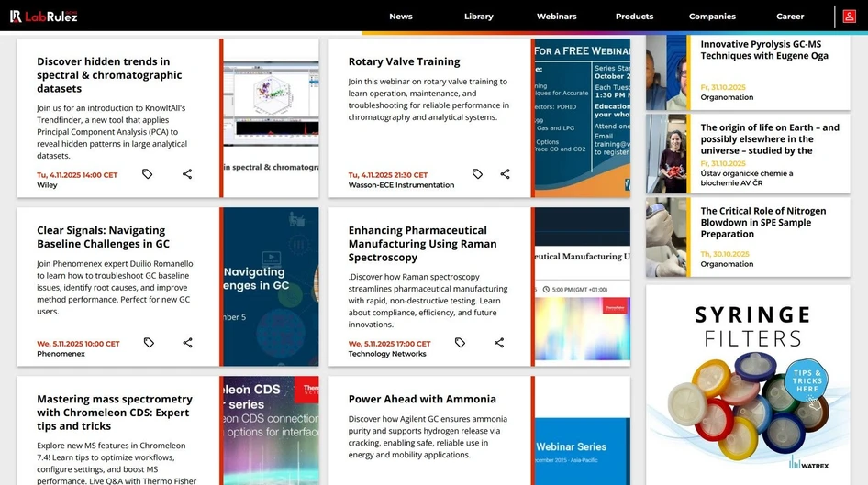Screen dimensions: 868x485
Task: Click the Navigating GC webinar image
Action: 272,286
